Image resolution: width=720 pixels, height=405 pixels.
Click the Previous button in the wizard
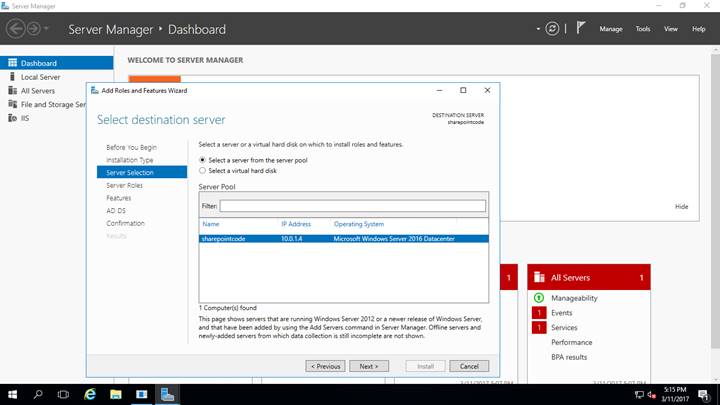tap(325, 366)
